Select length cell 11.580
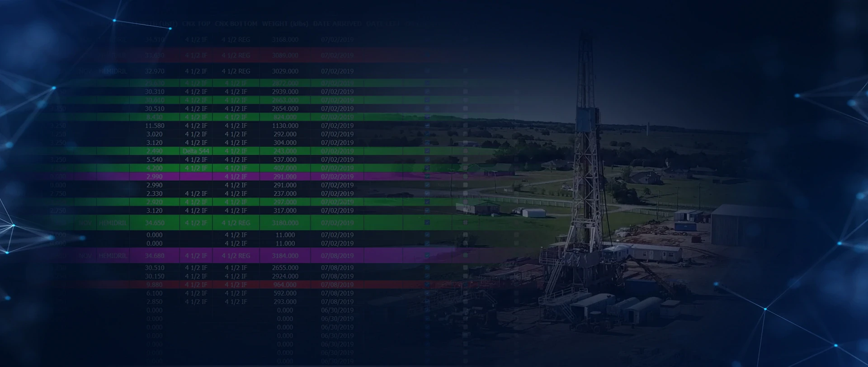 pyautogui.click(x=155, y=126)
